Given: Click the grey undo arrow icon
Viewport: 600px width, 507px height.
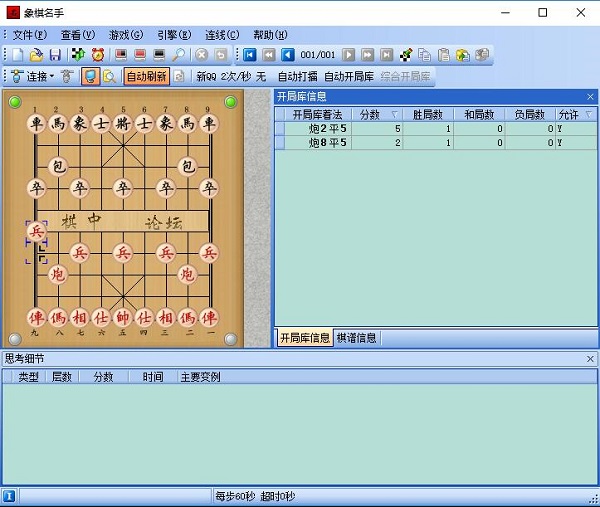Looking at the screenshot, I should tap(221, 55).
